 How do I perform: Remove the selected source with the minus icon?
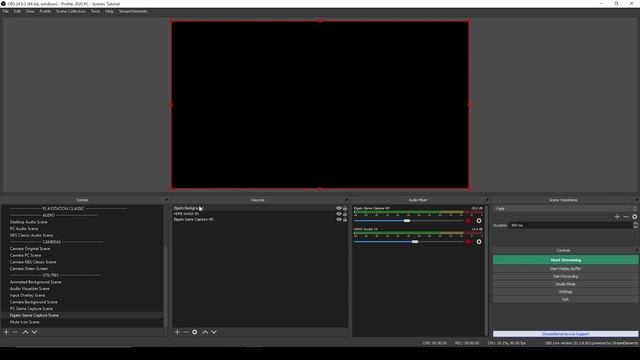coord(186,332)
